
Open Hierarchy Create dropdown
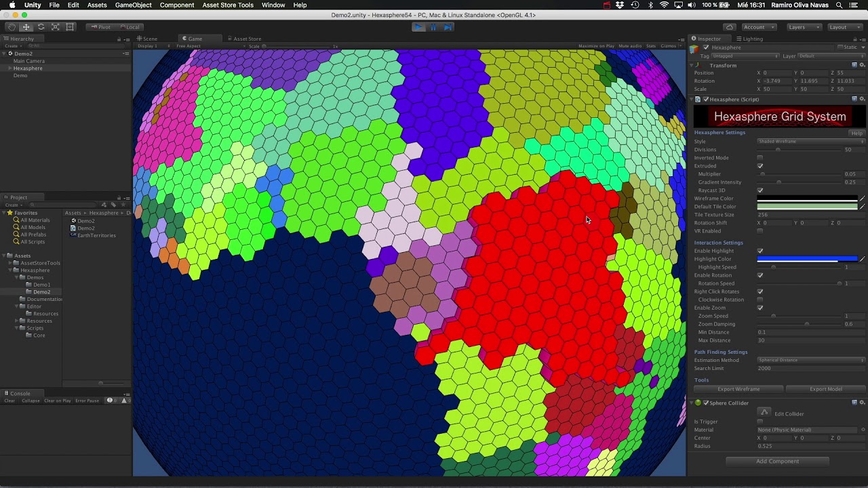pyautogui.click(x=12, y=46)
